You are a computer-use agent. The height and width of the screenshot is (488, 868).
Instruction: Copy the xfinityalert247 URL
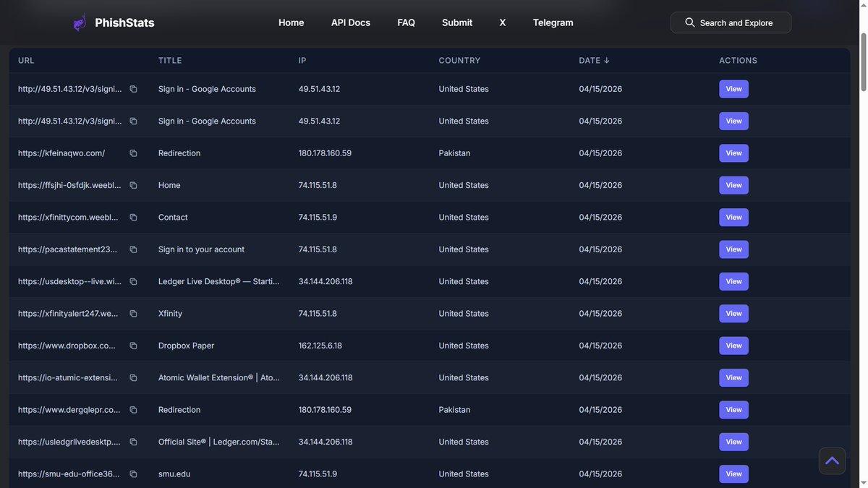[x=133, y=314]
